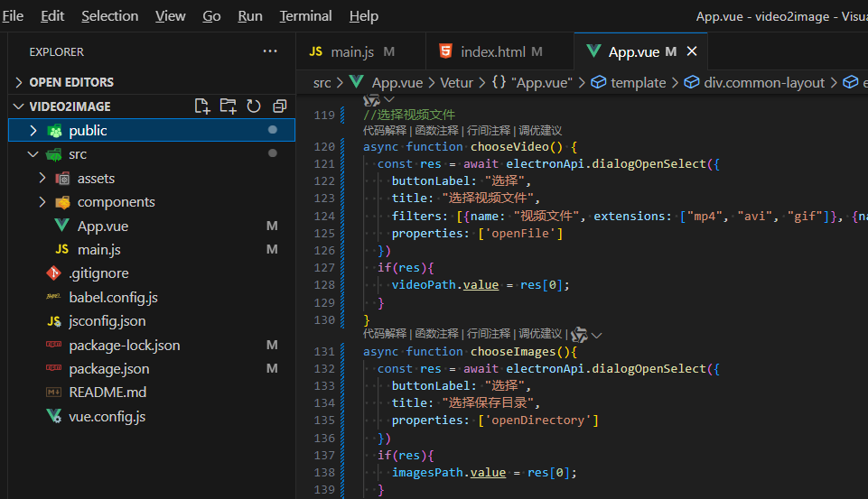The height and width of the screenshot is (499, 868).
Task: Click the src breadcrumb segment
Action: (322, 82)
